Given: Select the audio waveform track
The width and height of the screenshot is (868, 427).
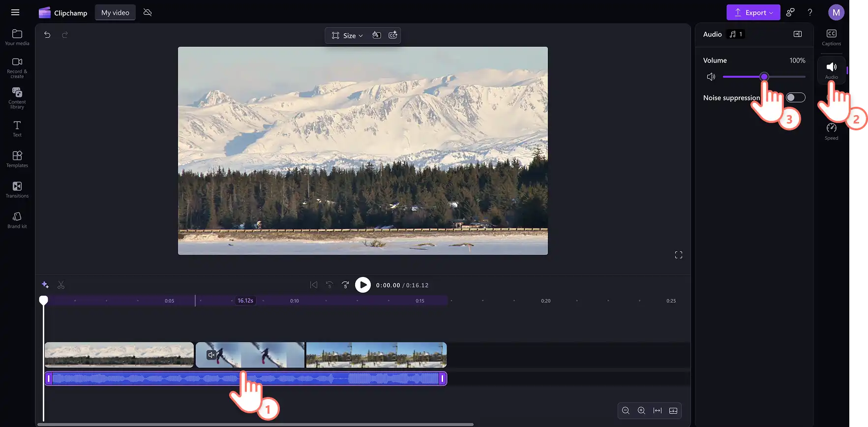Looking at the screenshot, I should [x=245, y=378].
